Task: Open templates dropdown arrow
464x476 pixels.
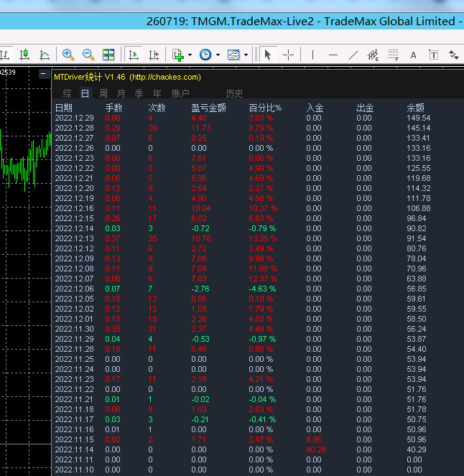Action: (x=246, y=55)
